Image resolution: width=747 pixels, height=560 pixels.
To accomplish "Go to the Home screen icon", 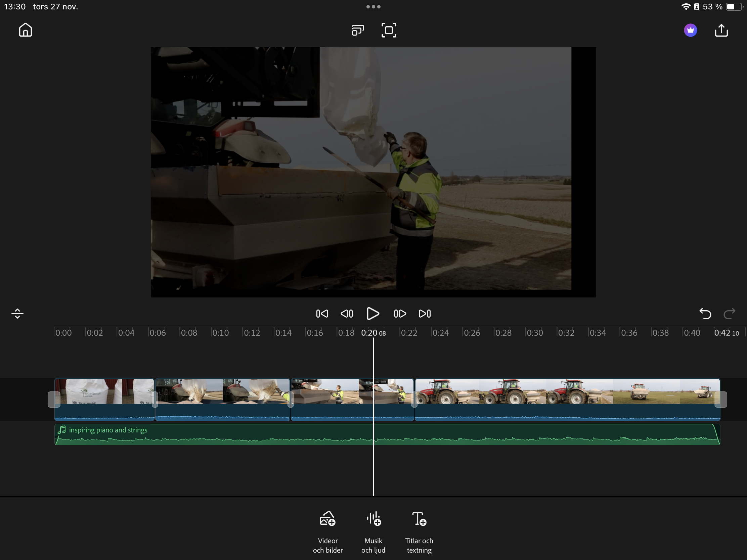I will pos(25,30).
